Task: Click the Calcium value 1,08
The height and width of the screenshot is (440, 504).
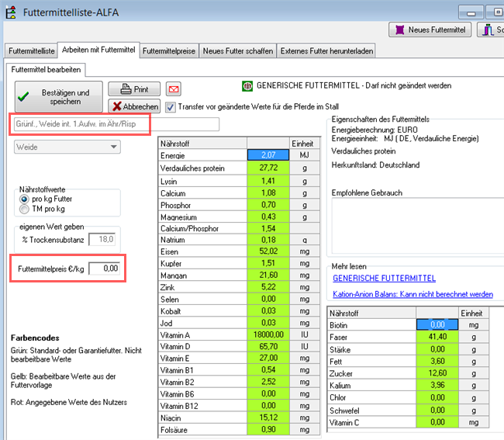Action: pyautogui.click(x=268, y=193)
